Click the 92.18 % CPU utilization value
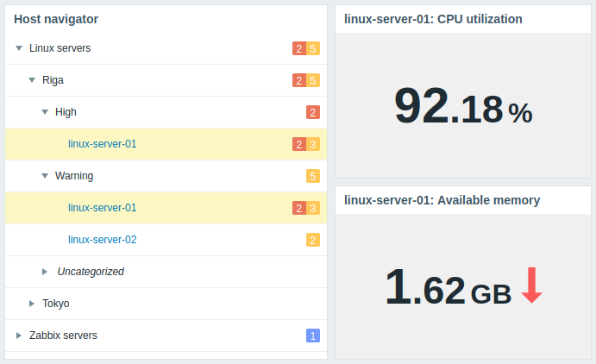This screenshot has height=364, width=596. (x=463, y=106)
